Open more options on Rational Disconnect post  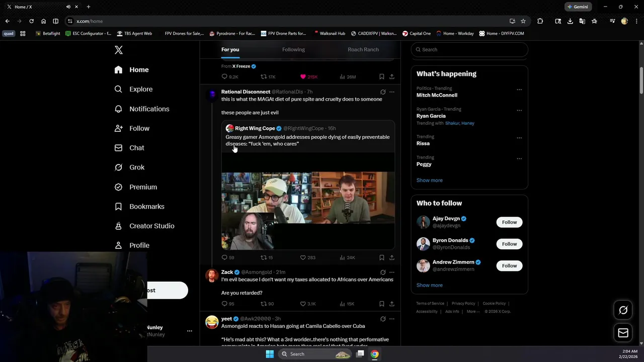tap(392, 92)
